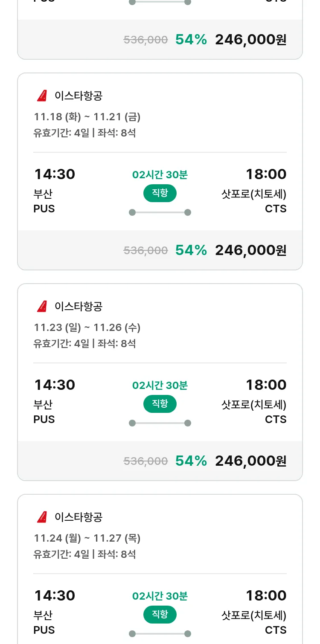Open the 11.18 (화) ~ 11.21 (금) date range
Image resolution: width=320 pixels, height=644 pixels.
click(x=87, y=117)
